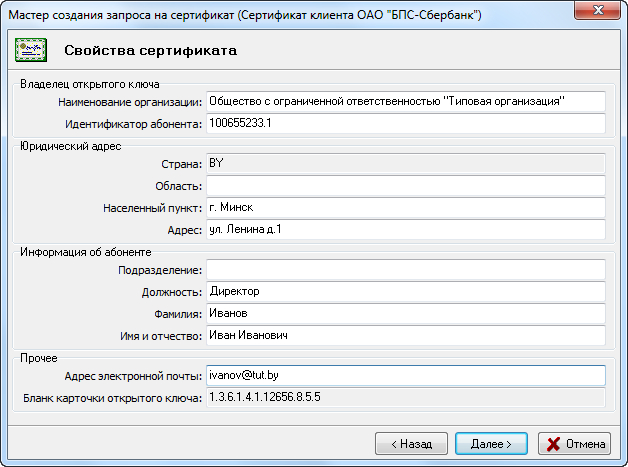
Task: Click the Юридический адрес group label
Action: tap(70, 146)
